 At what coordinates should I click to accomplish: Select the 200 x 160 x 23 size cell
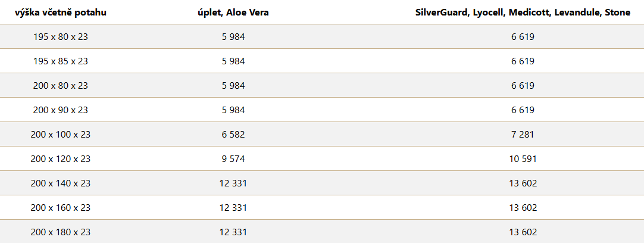[x=61, y=208]
